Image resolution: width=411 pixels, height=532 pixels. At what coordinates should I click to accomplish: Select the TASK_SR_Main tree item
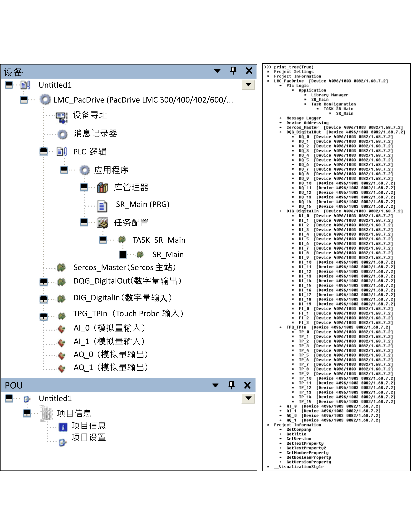159,240
